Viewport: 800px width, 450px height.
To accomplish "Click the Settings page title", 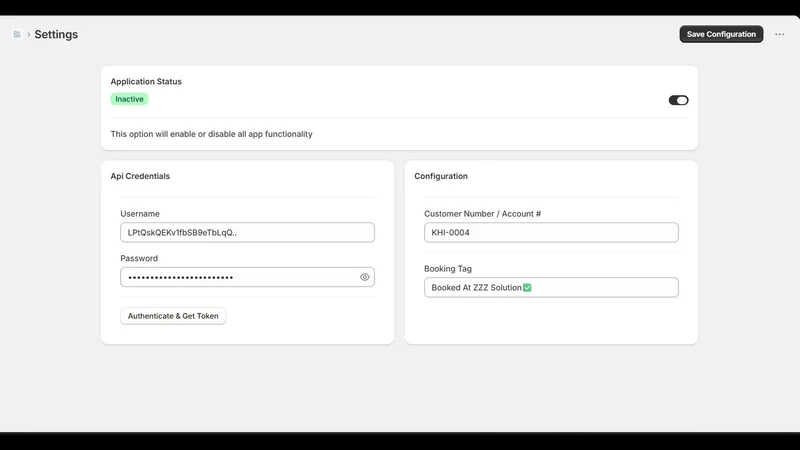I will point(56,34).
